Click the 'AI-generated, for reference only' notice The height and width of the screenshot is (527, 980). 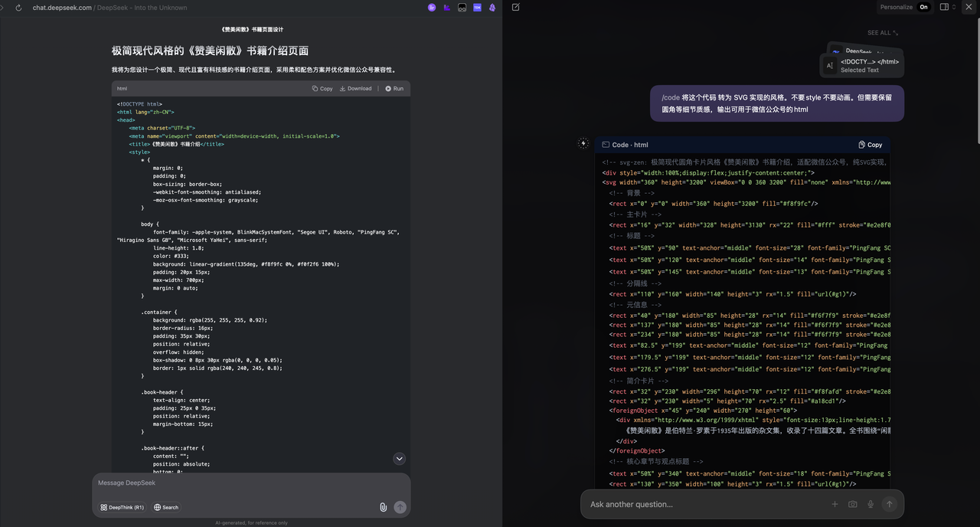[251, 522]
